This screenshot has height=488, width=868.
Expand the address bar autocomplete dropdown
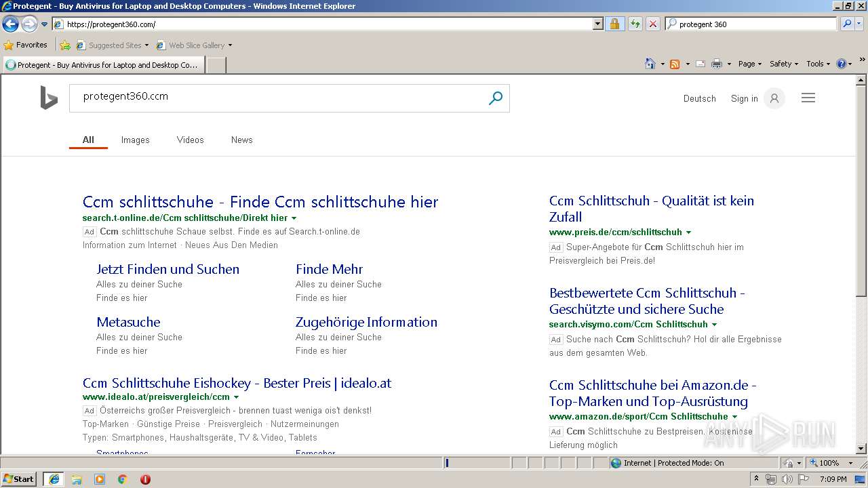(x=597, y=24)
